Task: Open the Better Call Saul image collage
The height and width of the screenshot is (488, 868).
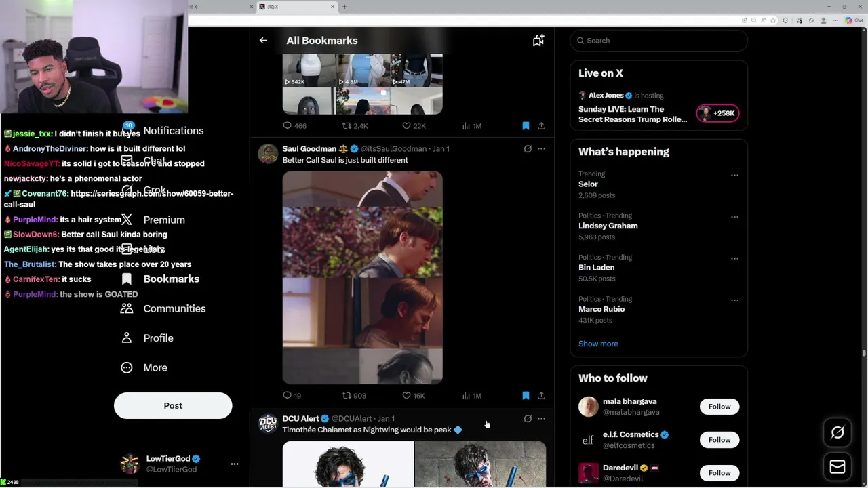Action: pos(362,278)
